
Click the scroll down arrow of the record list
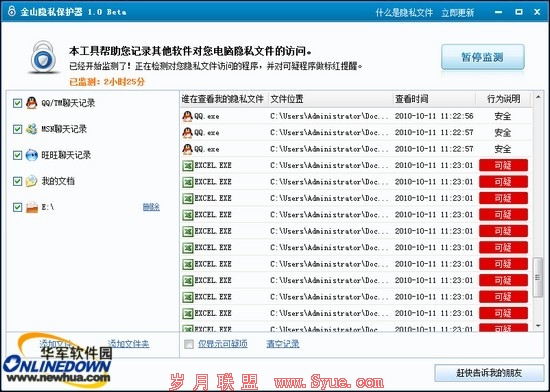pos(538,326)
